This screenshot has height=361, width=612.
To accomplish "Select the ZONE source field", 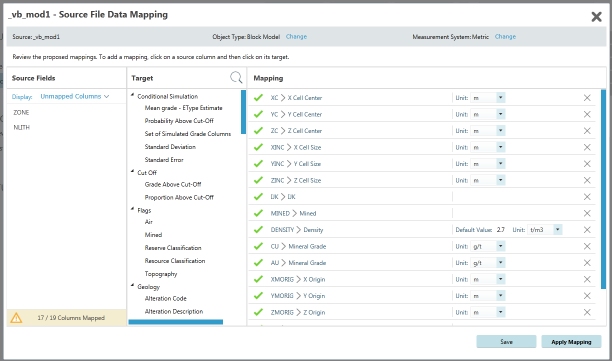I will 21,112.
